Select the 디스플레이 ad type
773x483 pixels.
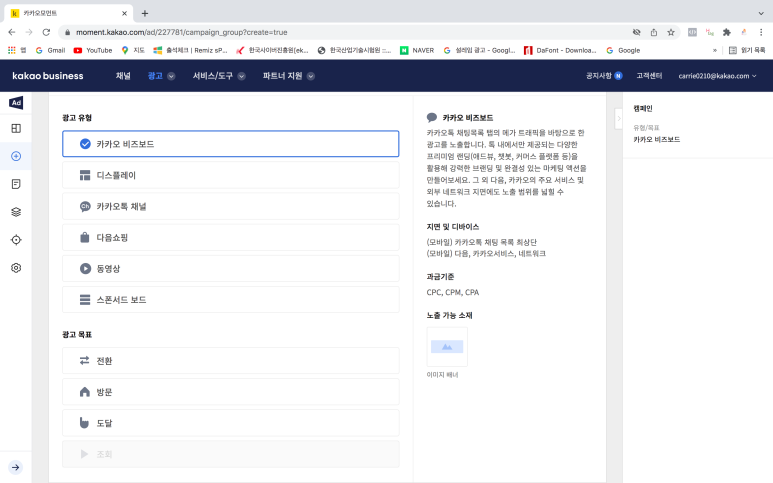coord(231,175)
